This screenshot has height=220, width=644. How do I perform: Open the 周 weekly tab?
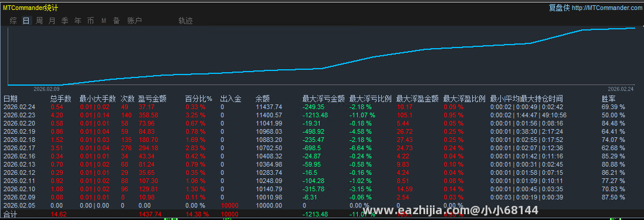(39, 21)
